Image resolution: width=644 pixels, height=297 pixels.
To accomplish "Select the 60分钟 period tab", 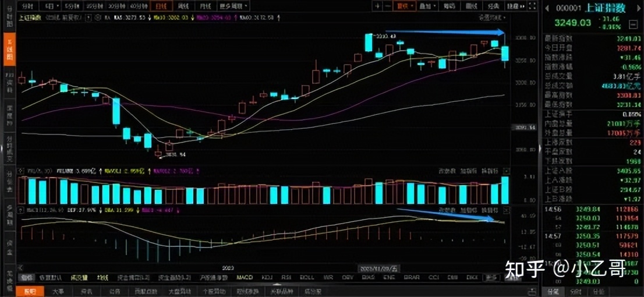I will click(138, 6).
